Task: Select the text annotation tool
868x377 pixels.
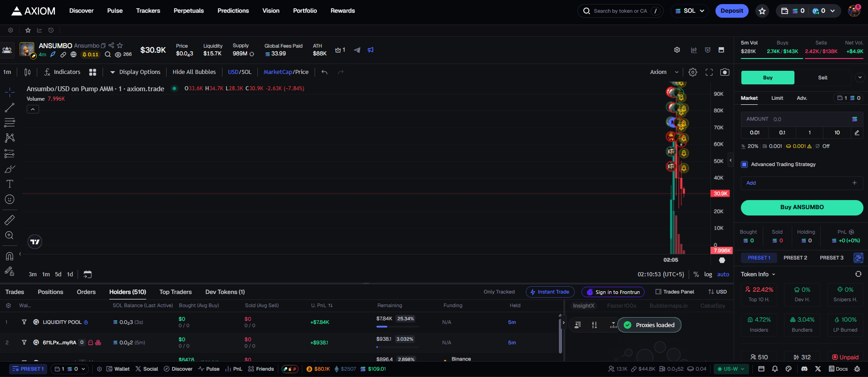Action: (x=10, y=184)
